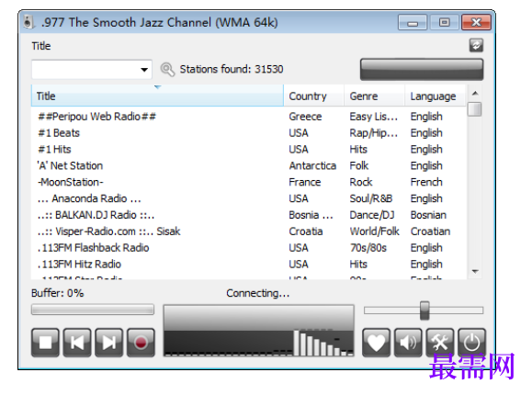Viewport: 532px width, 395px height.
Task: Click the buffer progress bar
Action: click(93, 310)
